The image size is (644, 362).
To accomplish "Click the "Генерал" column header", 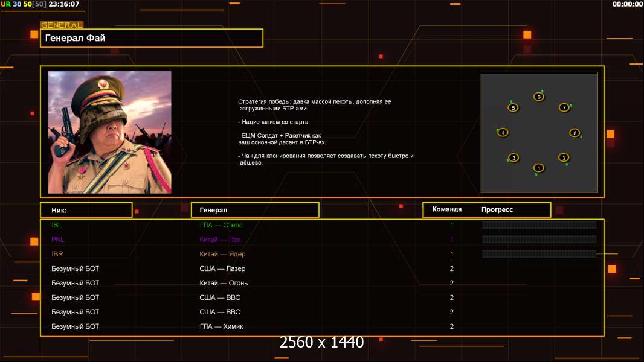I will tap(254, 210).
